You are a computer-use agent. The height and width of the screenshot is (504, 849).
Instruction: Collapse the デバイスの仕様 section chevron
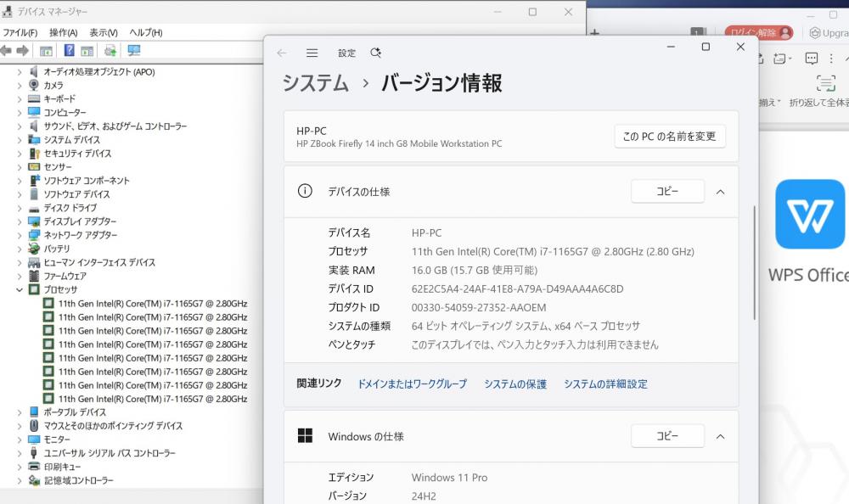pos(720,192)
